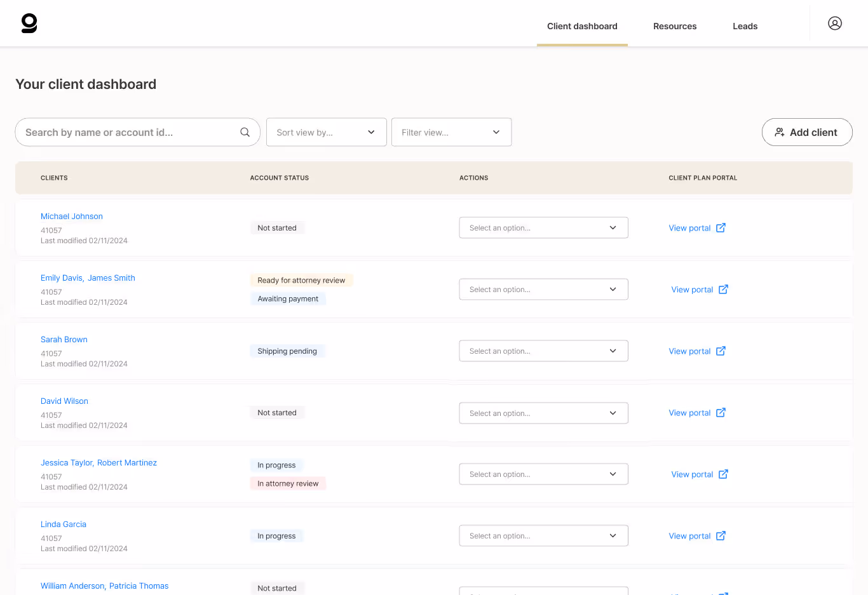868x595 pixels.
Task: Click external link icon in Emily Davis row
Action: click(x=723, y=290)
